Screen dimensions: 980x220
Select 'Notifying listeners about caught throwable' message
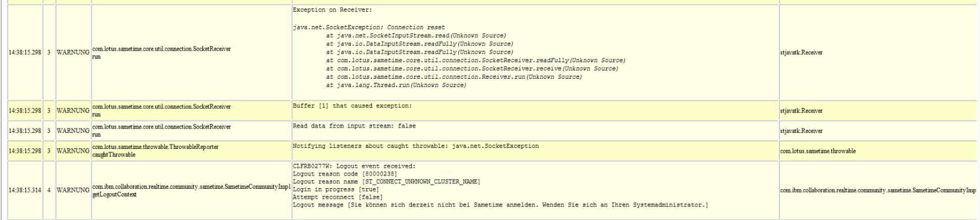(416, 146)
